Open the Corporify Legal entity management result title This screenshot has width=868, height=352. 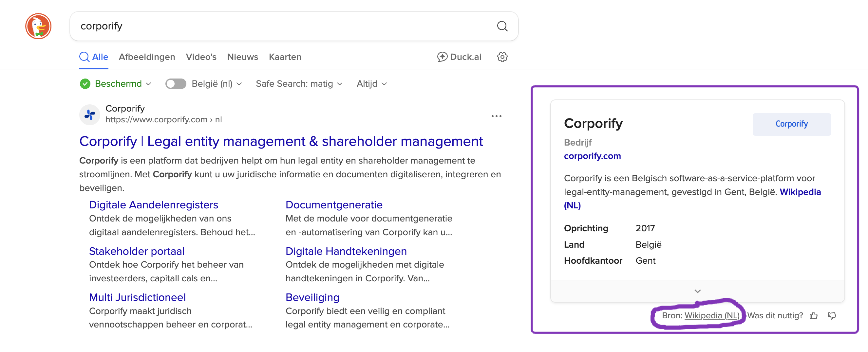click(x=281, y=141)
